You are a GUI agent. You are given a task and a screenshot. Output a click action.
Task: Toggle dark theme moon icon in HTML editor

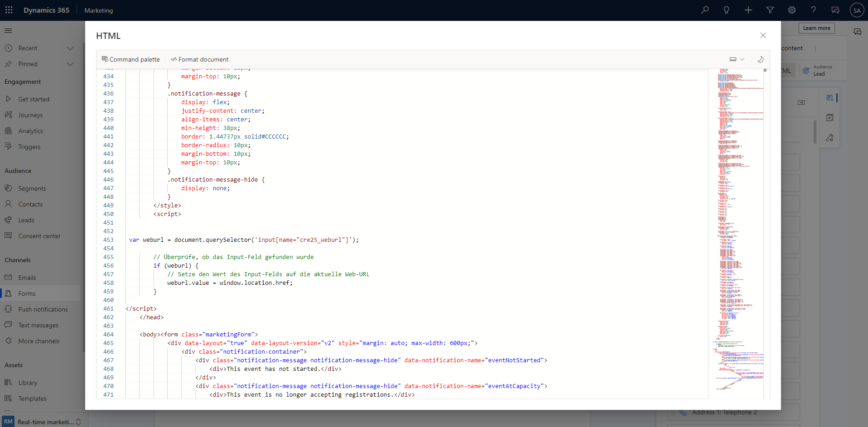pyautogui.click(x=761, y=59)
